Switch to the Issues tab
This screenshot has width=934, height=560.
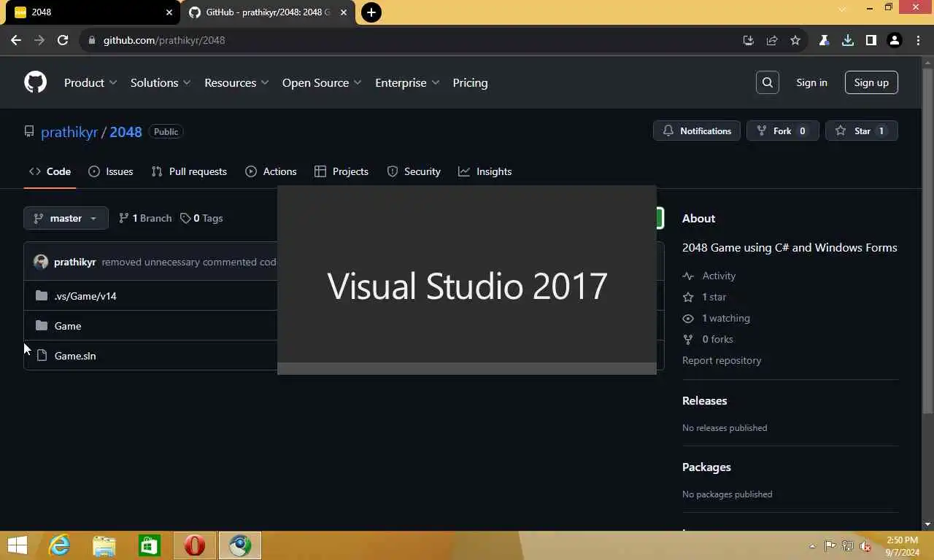pyautogui.click(x=110, y=171)
